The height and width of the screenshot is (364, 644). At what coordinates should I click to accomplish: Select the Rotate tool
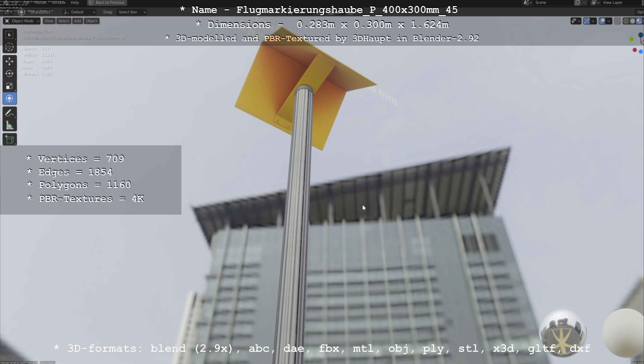9,73
